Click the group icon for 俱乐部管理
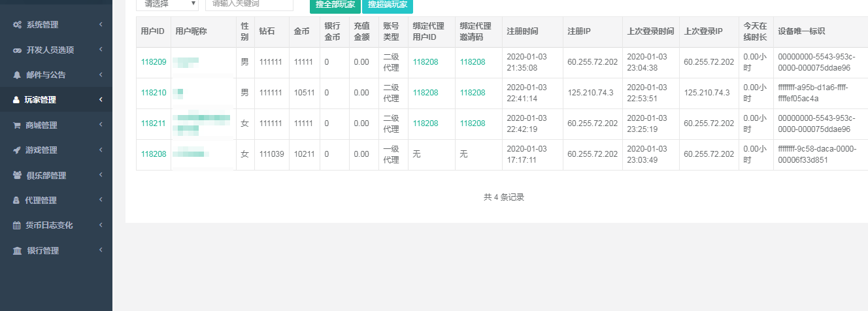This screenshot has width=868, height=311. [18, 176]
